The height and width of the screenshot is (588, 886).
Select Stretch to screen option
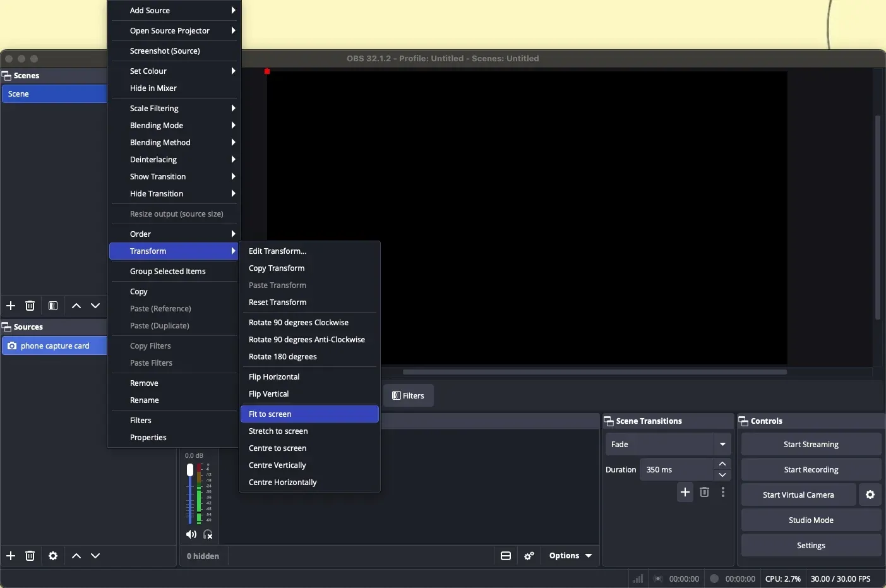[x=309, y=431]
